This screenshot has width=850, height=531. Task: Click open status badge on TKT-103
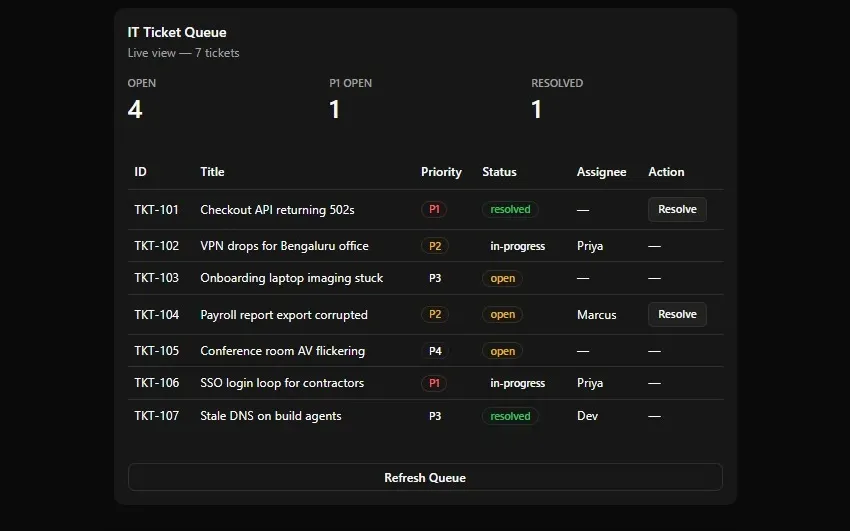pyautogui.click(x=503, y=279)
